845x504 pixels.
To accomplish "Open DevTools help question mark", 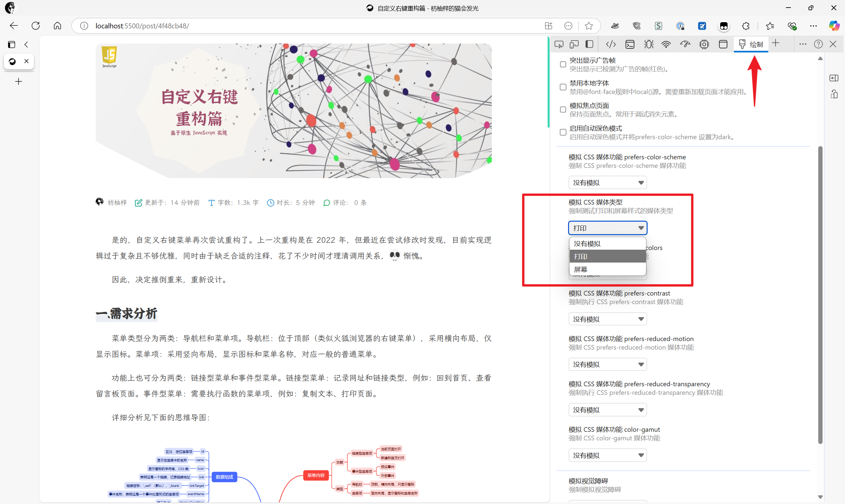I will point(819,45).
